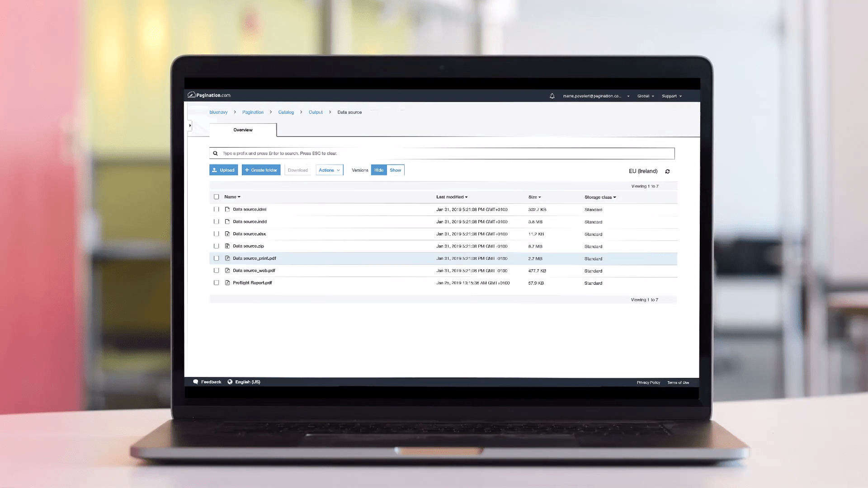
Task: Click the globe icon for English (US)
Action: pyautogui.click(x=230, y=382)
